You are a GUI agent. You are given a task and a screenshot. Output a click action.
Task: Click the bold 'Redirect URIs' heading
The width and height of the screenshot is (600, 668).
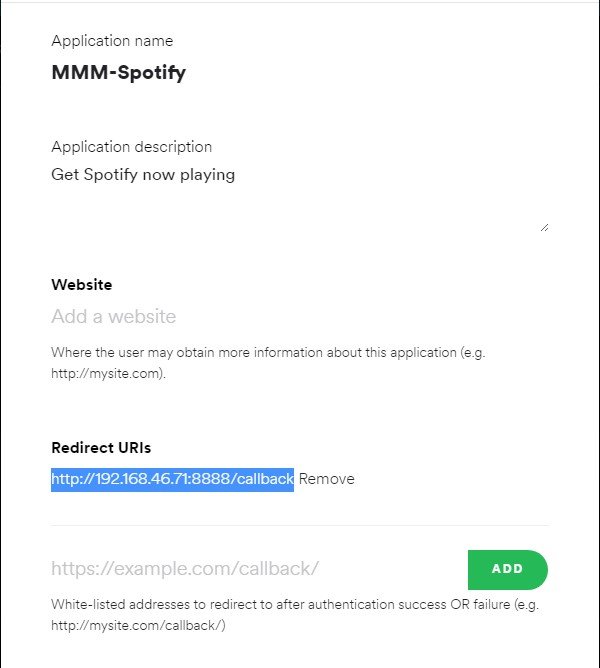coord(100,448)
